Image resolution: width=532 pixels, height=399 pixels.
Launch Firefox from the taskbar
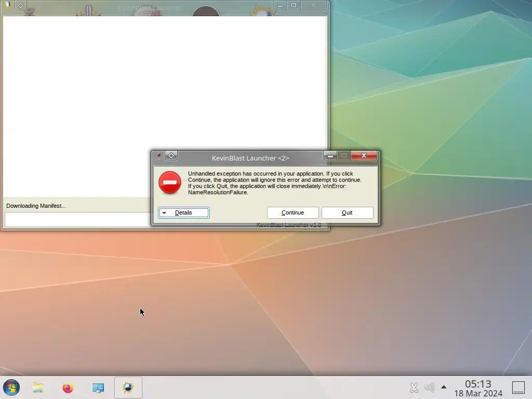coord(68,388)
